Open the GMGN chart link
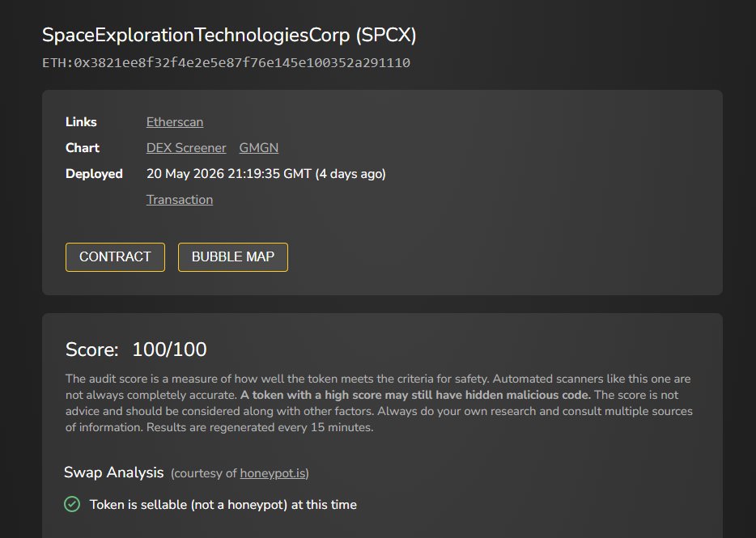Screen dimensions: 756x538 tap(258, 148)
